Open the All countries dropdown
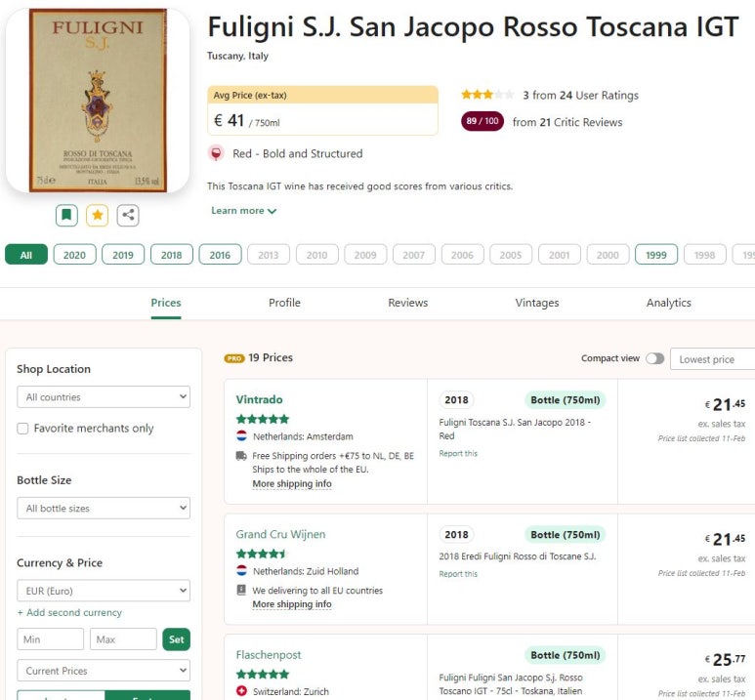This screenshot has height=700, width=755. click(x=104, y=397)
